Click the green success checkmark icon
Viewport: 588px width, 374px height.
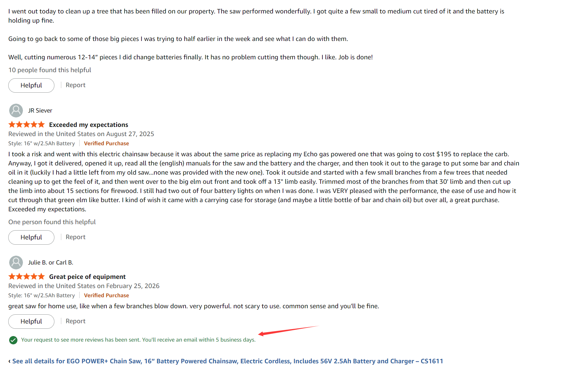[13, 340]
